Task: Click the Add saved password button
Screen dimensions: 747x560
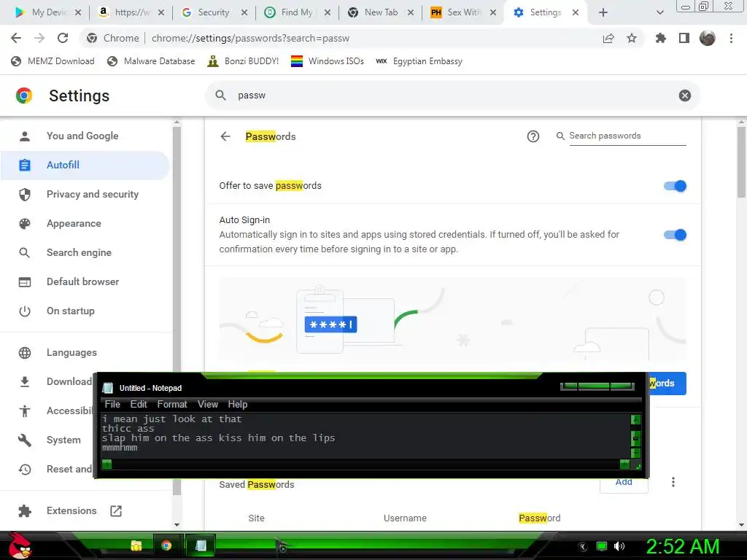Action: click(624, 483)
